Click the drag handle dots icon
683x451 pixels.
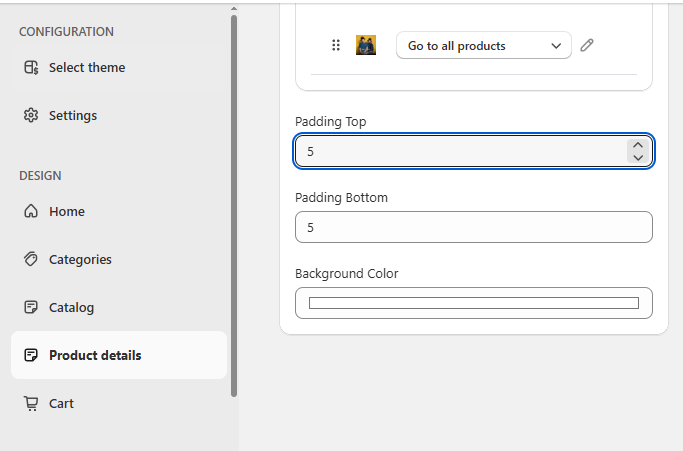tap(336, 45)
